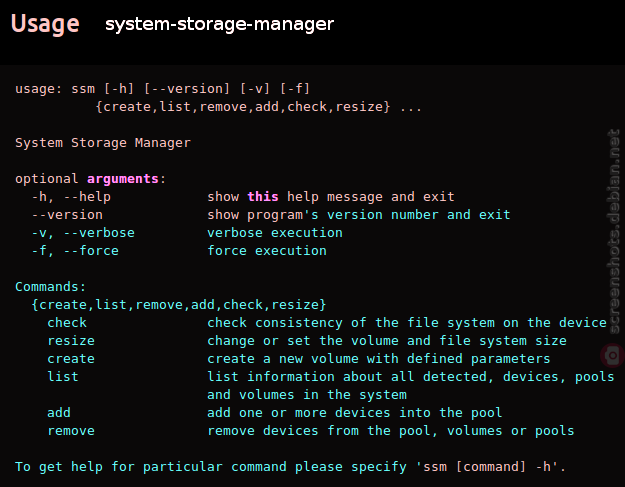Click the 'resize' command name in list
This screenshot has width=625, height=487.
pos(71,341)
